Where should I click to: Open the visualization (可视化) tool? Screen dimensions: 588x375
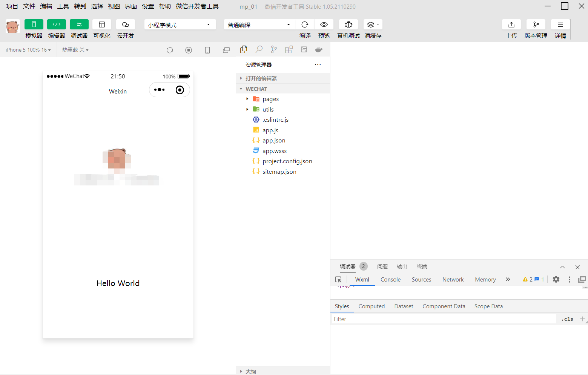[x=102, y=24]
